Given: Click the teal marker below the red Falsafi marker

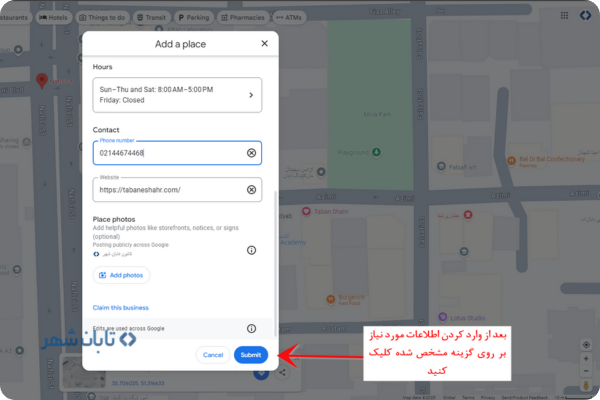Looking at the screenshot, I should [464, 251].
